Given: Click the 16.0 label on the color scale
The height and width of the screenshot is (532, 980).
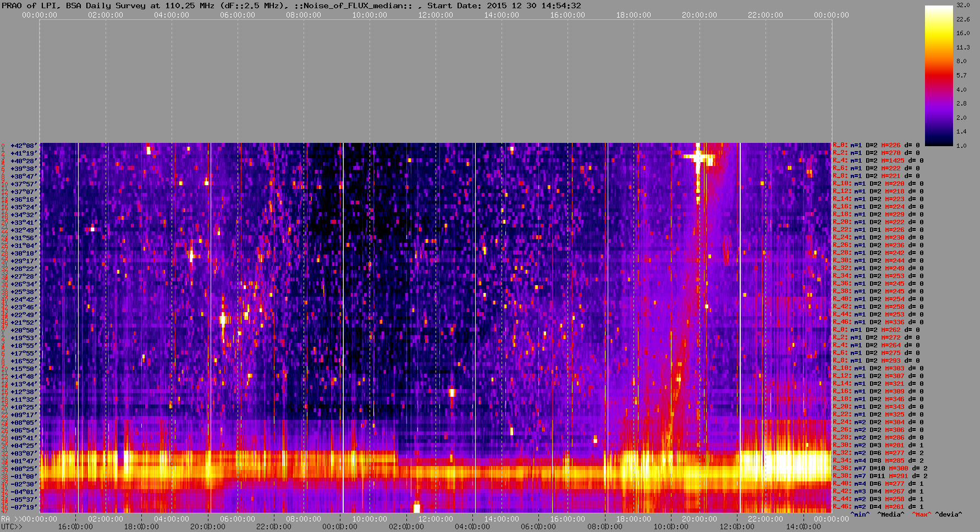Looking at the screenshot, I should [x=963, y=33].
